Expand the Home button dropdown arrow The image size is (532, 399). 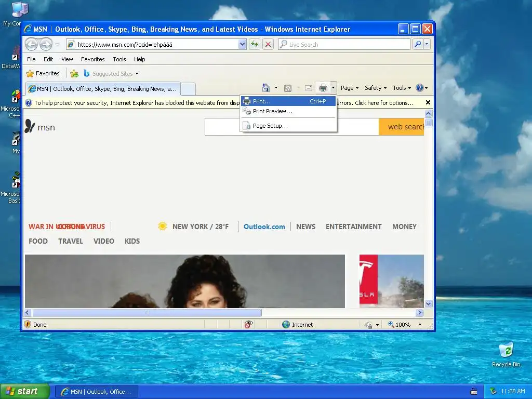[x=276, y=88]
